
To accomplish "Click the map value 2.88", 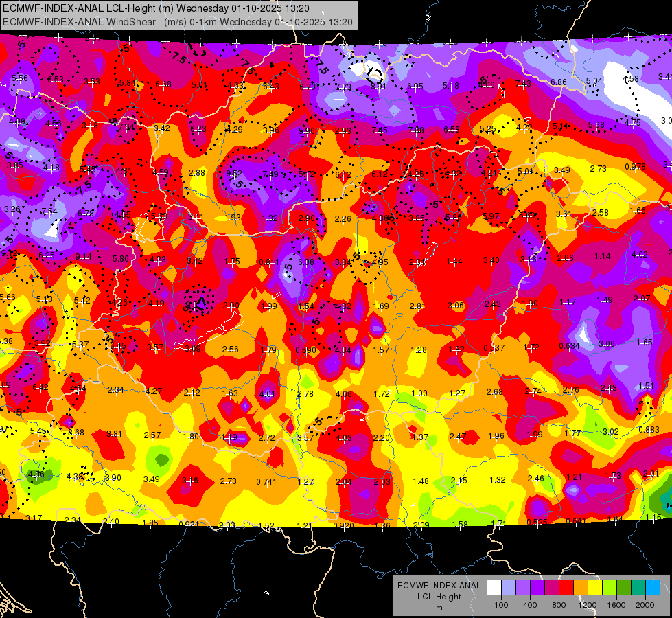I will pyautogui.click(x=197, y=173).
